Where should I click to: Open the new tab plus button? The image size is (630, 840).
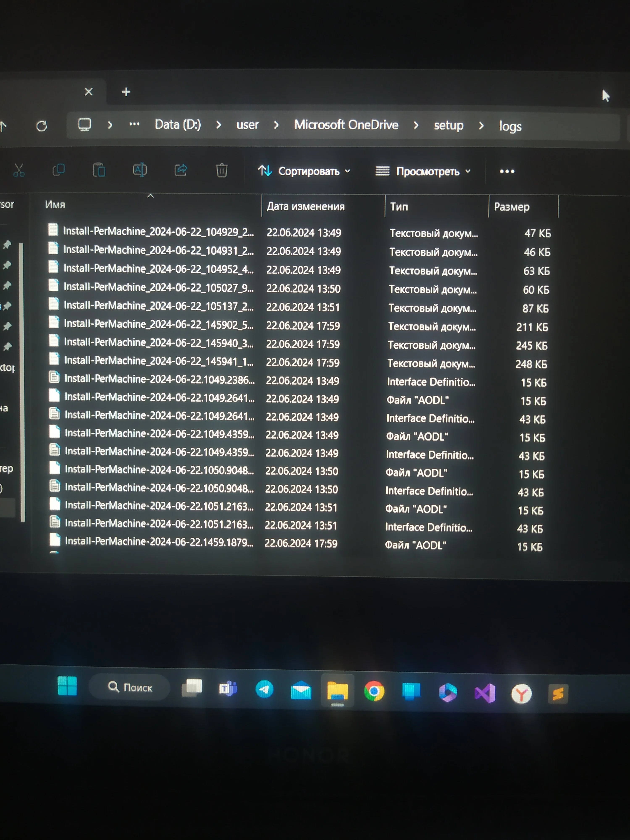point(126,92)
